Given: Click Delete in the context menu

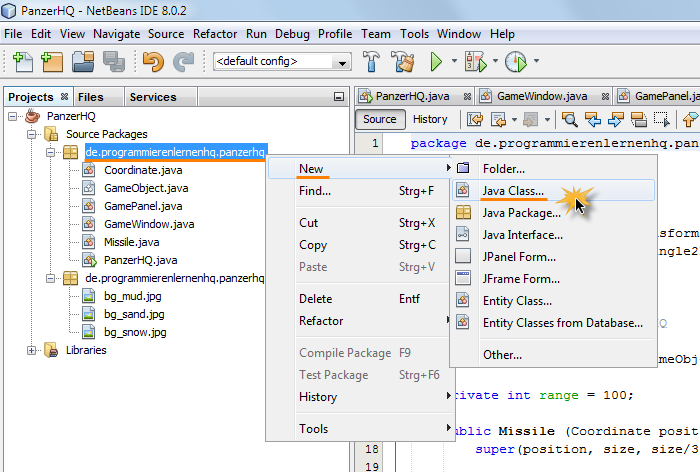Looking at the screenshot, I should point(360,299).
